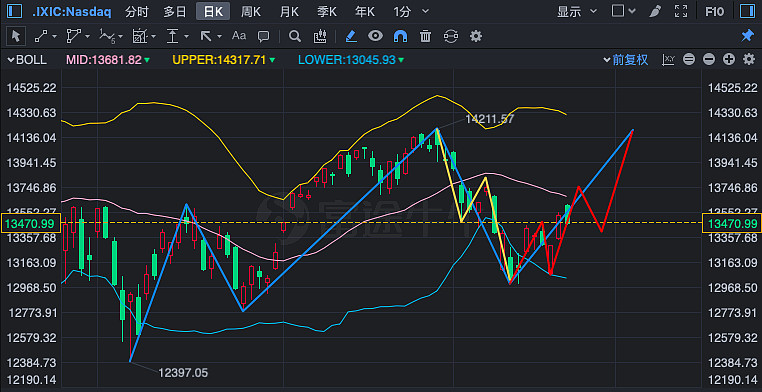Expand the minute period chevron next to 1分
The width and height of the screenshot is (762, 392).
coord(426,11)
